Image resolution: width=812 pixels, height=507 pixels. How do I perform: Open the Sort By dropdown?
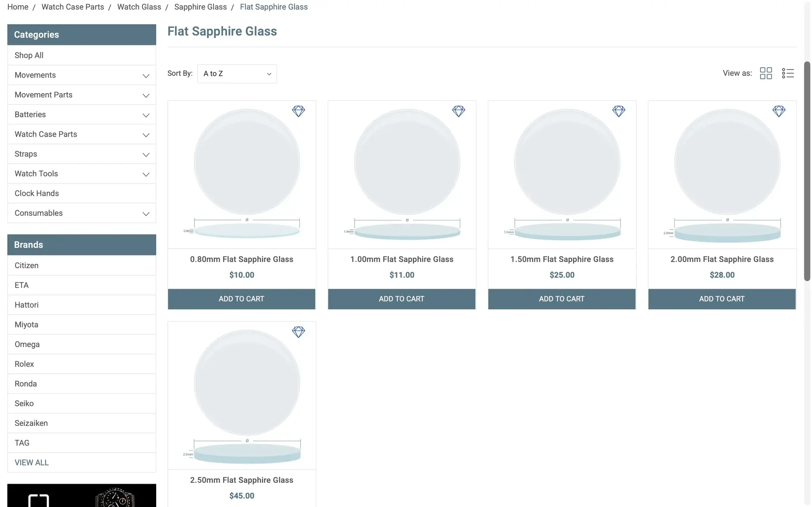tap(236, 73)
